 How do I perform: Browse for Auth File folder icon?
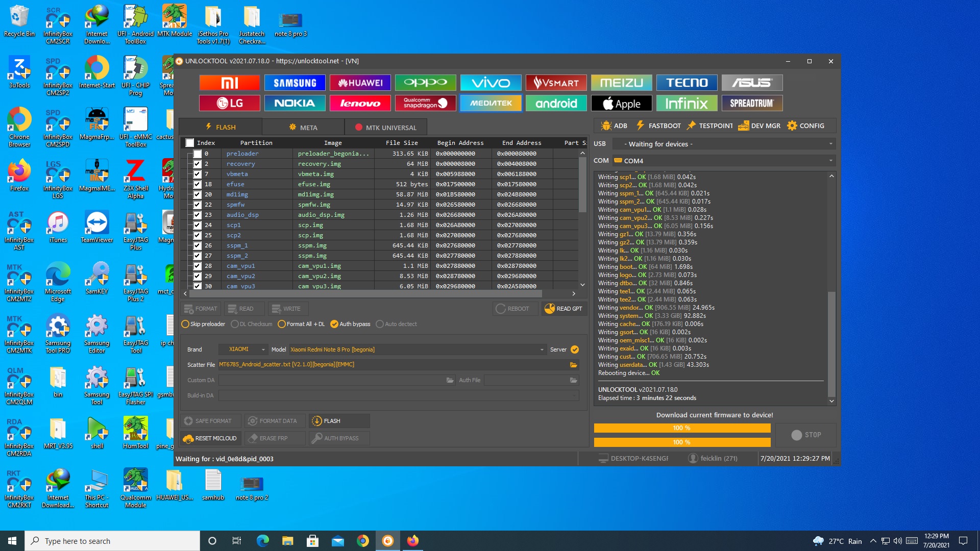click(x=573, y=380)
